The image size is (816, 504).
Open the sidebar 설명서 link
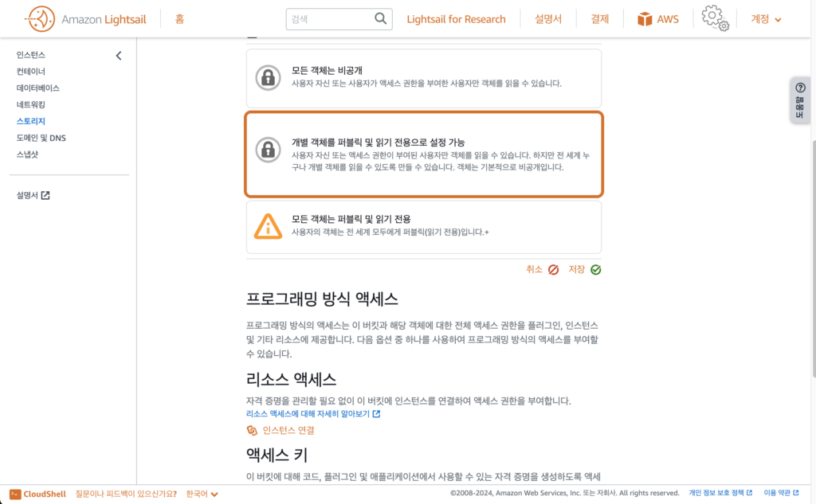(x=33, y=196)
